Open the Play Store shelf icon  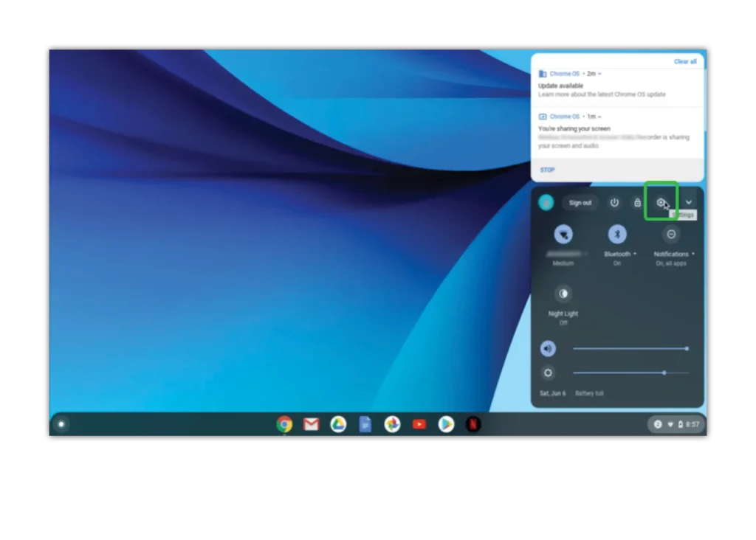coord(447,424)
